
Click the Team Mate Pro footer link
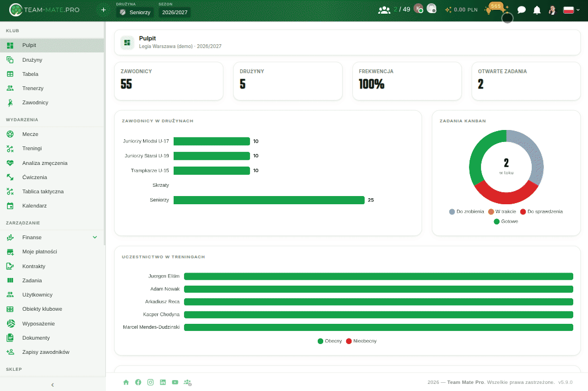[465, 382]
